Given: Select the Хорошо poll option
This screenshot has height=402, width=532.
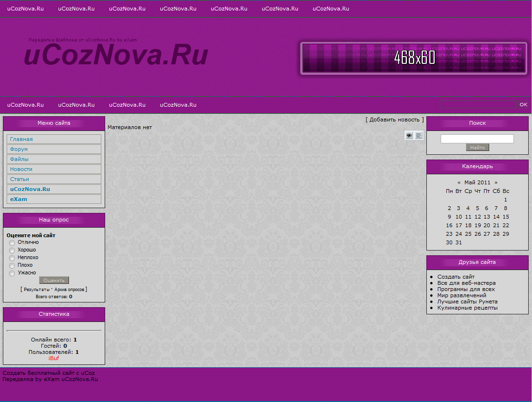Looking at the screenshot, I should point(12,250).
